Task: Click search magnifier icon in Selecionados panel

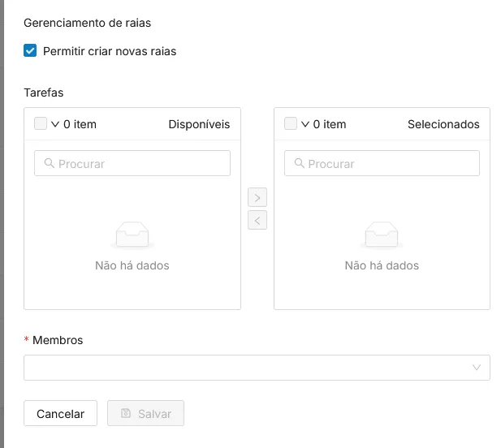Action: (x=299, y=163)
